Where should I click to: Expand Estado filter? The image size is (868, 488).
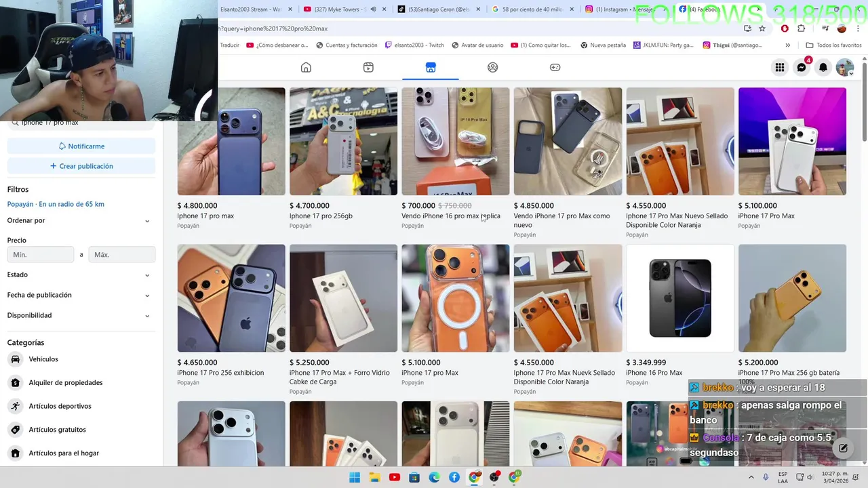(81, 274)
